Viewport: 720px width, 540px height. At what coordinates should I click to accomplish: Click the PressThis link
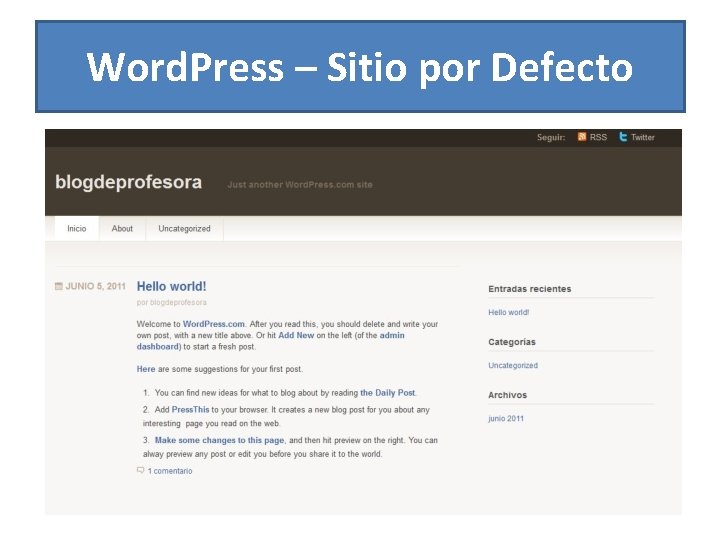pyautogui.click(x=190, y=409)
